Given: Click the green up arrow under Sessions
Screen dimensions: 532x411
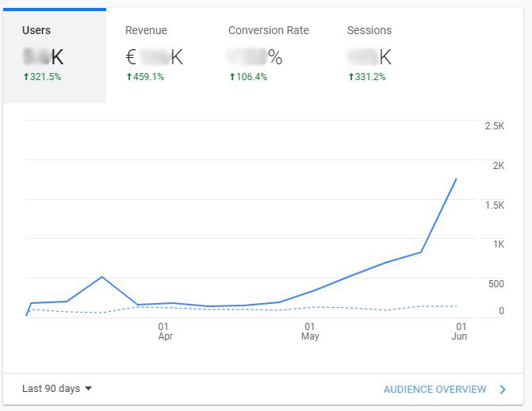Looking at the screenshot, I should pyautogui.click(x=351, y=77).
